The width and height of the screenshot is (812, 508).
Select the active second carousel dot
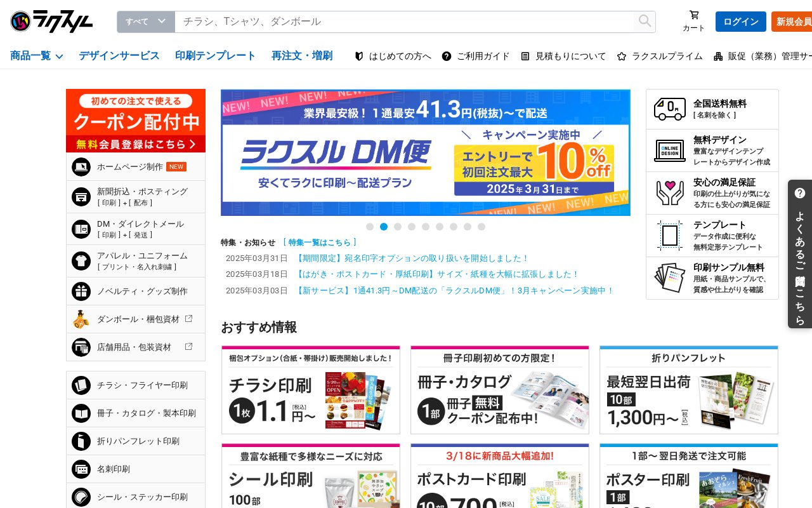point(384,227)
